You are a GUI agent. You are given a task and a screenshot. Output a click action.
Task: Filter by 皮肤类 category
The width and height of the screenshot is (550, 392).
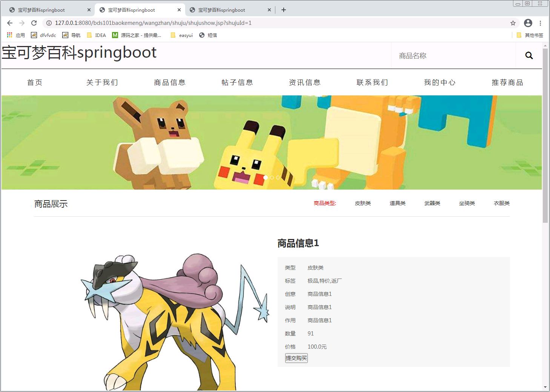363,203
